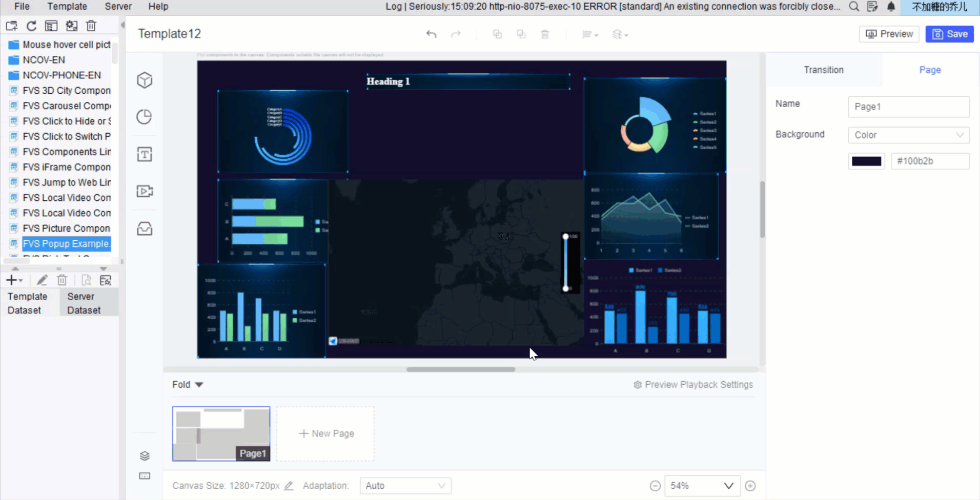Collapse the Fold pages panel

click(x=188, y=385)
